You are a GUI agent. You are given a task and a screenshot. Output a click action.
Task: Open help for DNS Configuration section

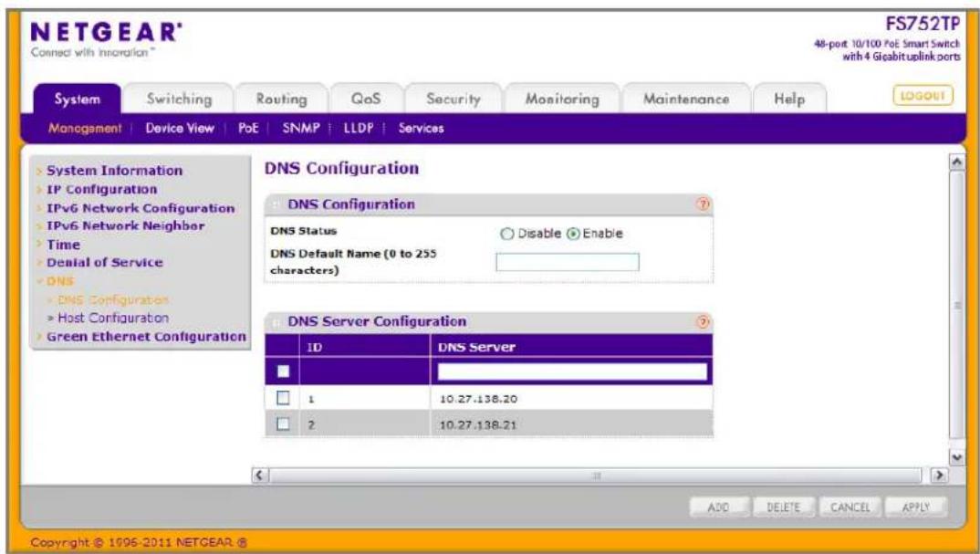click(x=704, y=204)
